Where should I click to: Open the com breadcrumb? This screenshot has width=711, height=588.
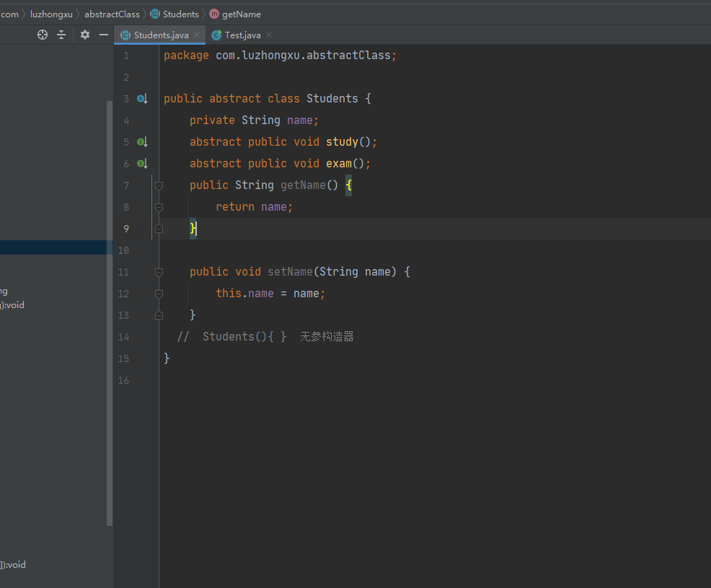pos(9,14)
